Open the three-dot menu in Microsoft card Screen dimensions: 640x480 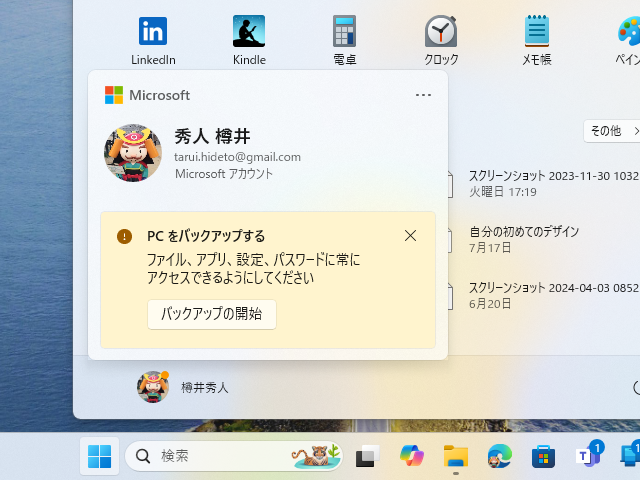point(423,95)
